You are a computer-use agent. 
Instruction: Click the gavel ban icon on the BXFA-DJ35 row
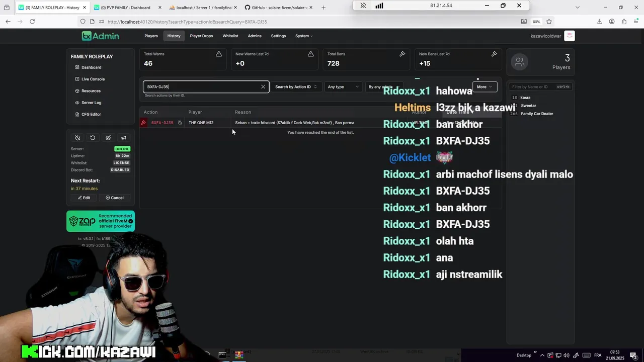[143, 123]
